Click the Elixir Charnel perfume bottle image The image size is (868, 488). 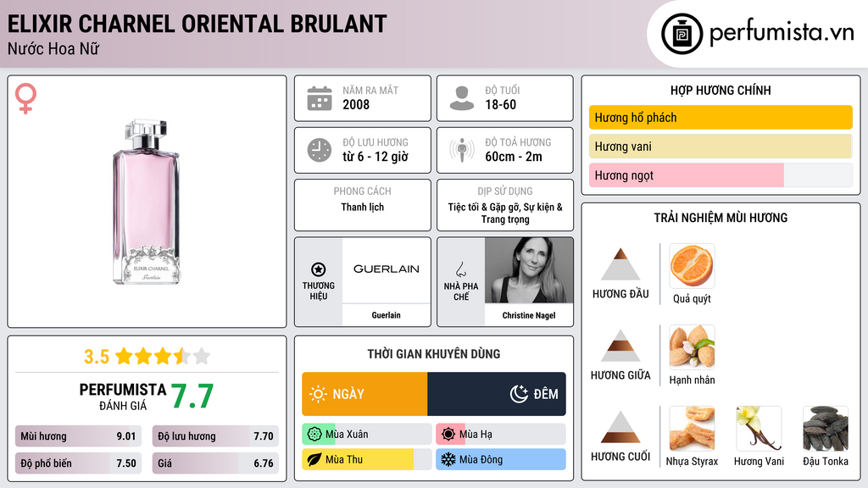click(x=147, y=202)
